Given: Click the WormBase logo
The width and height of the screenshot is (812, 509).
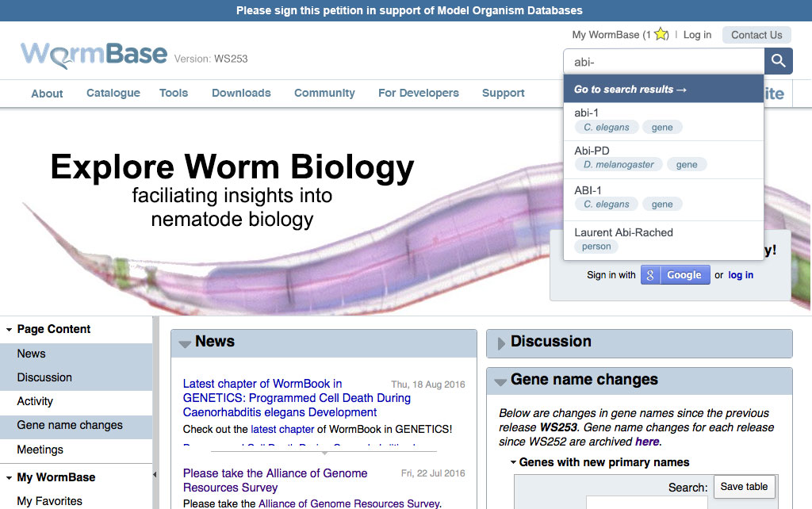Looking at the screenshot, I should (x=94, y=55).
